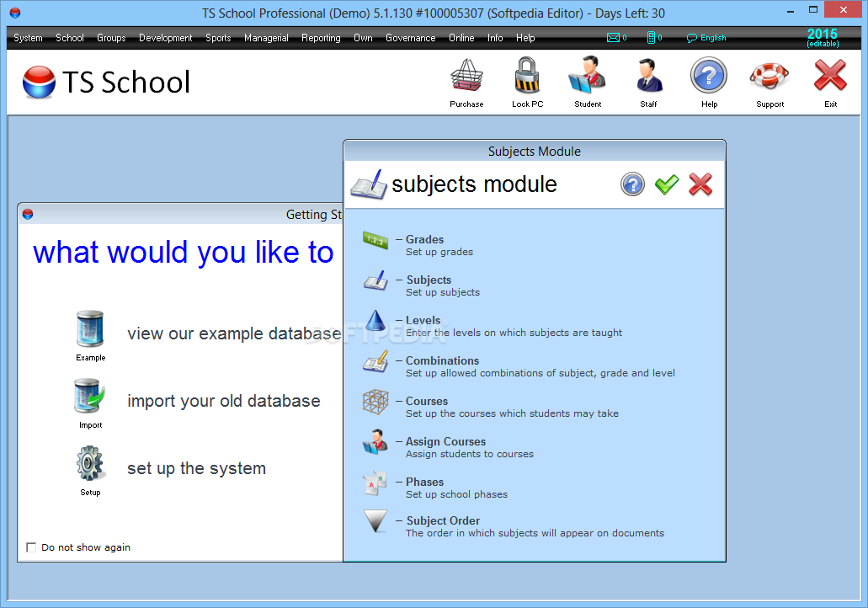Click the Getting Started window icon

[28, 214]
